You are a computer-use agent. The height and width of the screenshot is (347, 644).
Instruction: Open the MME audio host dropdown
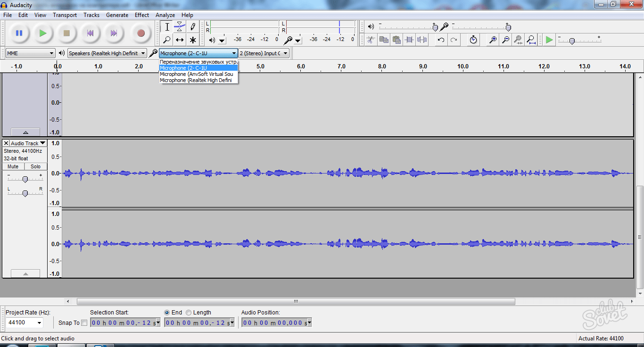click(x=30, y=53)
